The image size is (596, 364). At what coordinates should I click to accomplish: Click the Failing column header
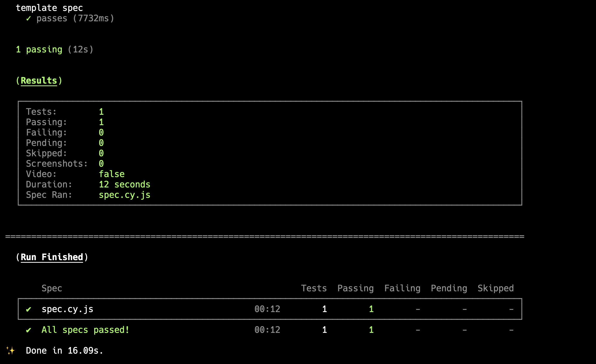pos(402,288)
